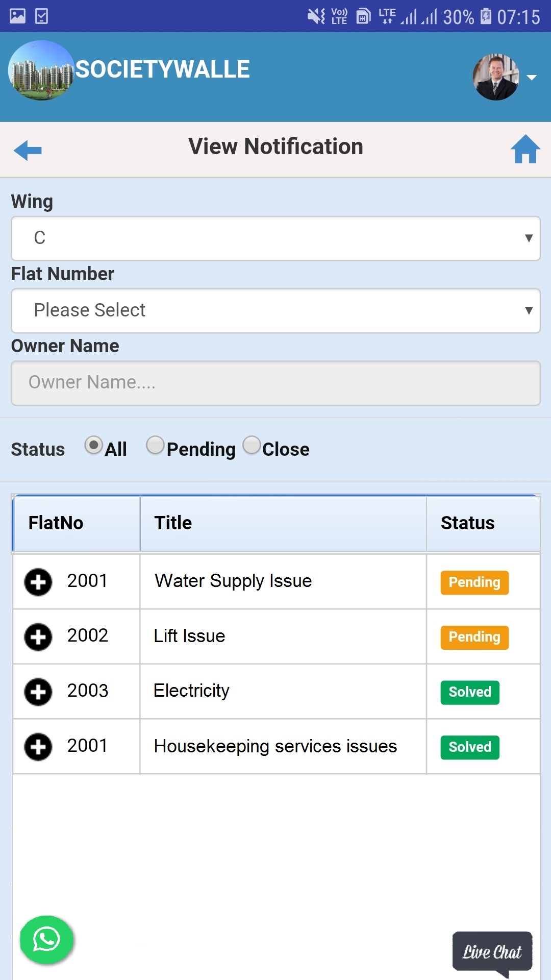This screenshot has width=551, height=980.
Task: Open the user profile avatar menu
Action: click(496, 77)
